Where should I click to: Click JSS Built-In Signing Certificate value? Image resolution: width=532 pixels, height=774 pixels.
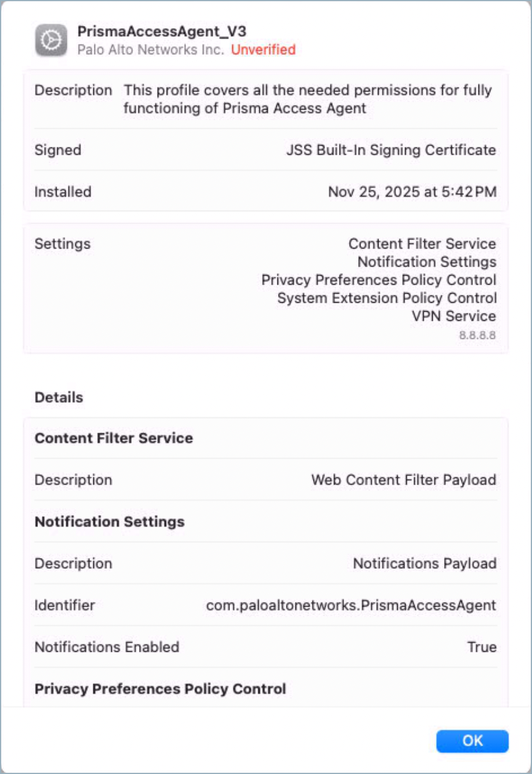pos(391,150)
